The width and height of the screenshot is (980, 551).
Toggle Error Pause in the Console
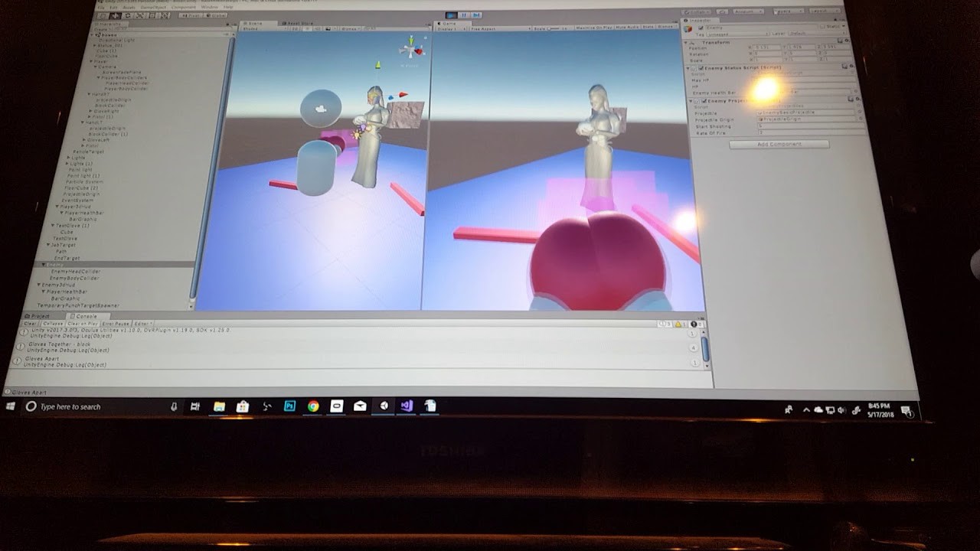click(x=115, y=323)
